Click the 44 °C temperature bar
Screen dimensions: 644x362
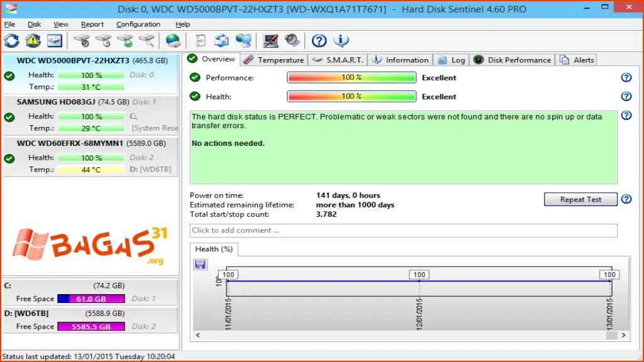click(91, 170)
